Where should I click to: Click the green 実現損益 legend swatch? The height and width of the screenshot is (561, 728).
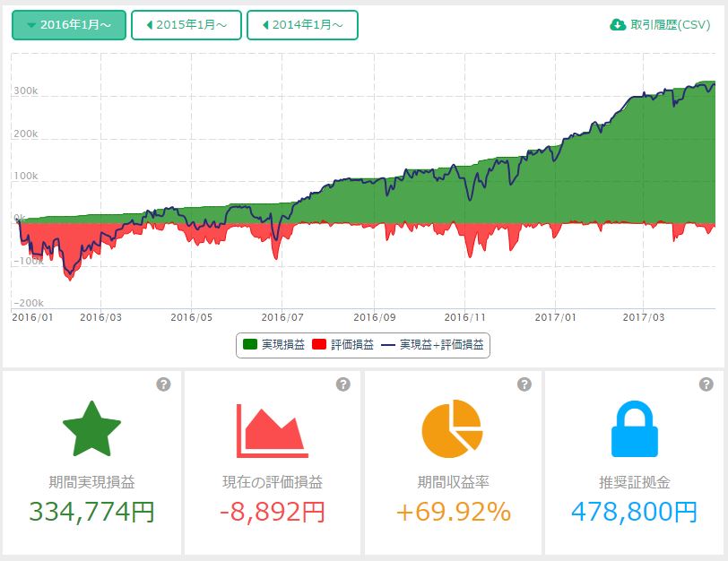click(250, 344)
